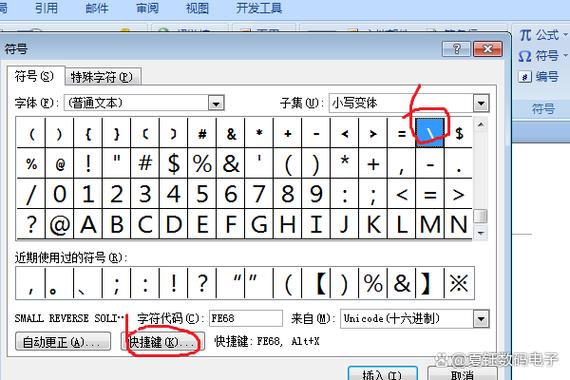The image size is (570, 380).
Task: Select the letter A in symbol grid
Action: click(88, 224)
